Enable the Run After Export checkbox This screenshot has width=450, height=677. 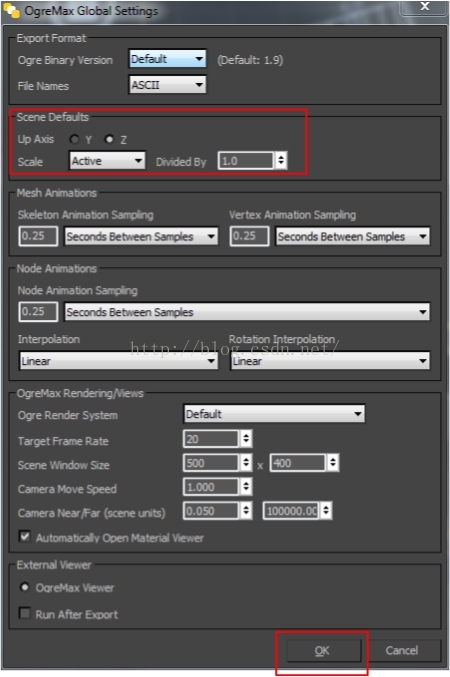pyautogui.click(x=25, y=613)
